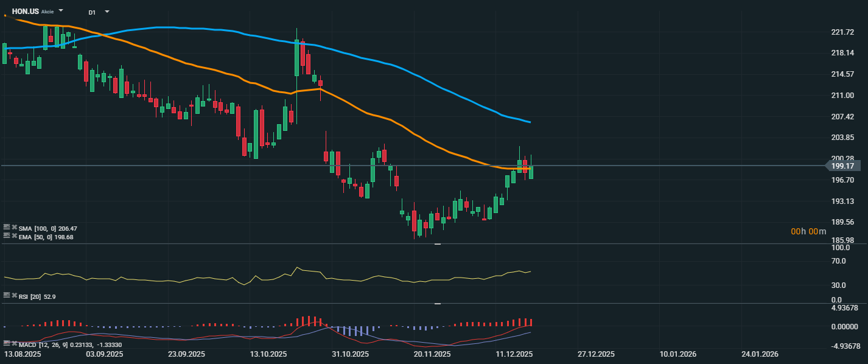This screenshot has width=868, height=364.
Task: Click the current price tag 199.17
Action: [842, 166]
